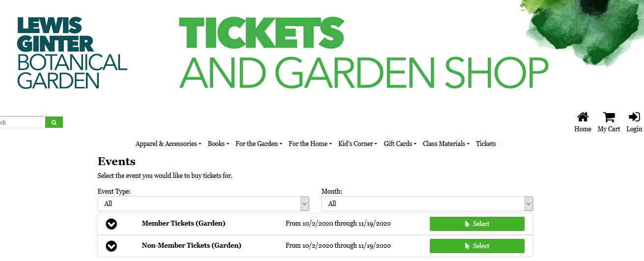Show the Kid's Corner menu
The image size is (644, 261).
pyautogui.click(x=358, y=144)
